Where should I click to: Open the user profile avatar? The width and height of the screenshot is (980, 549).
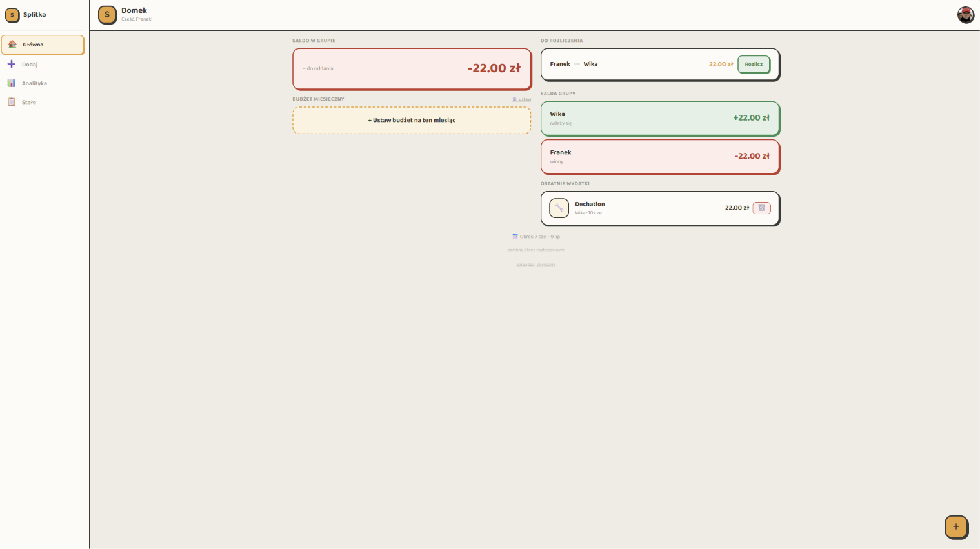966,15
